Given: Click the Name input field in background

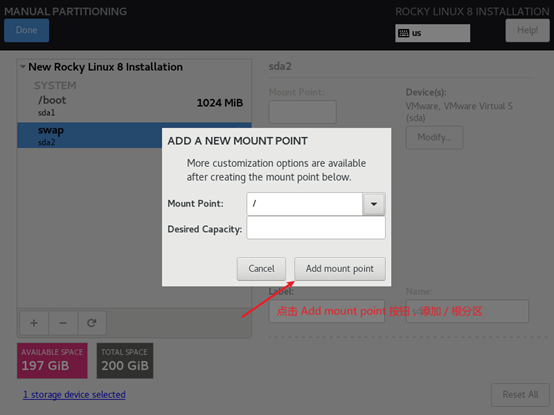Looking at the screenshot, I should (x=467, y=311).
